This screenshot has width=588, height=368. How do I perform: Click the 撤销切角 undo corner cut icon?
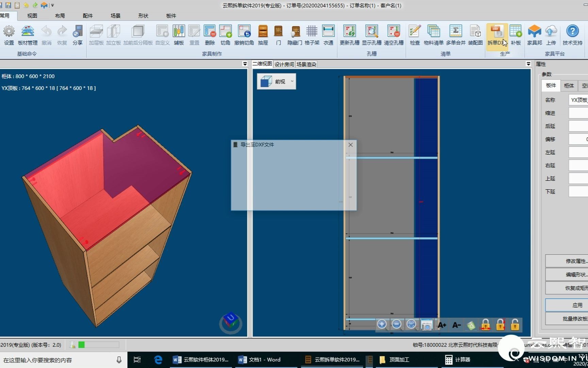click(244, 35)
